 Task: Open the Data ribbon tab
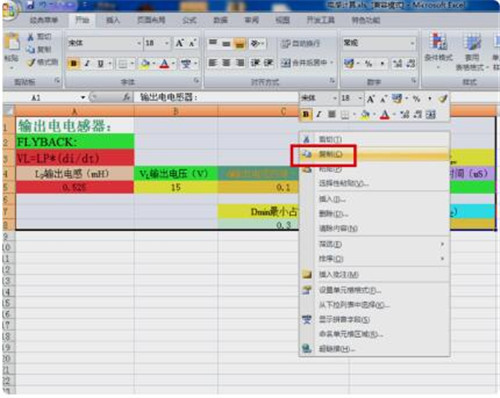coord(220,20)
